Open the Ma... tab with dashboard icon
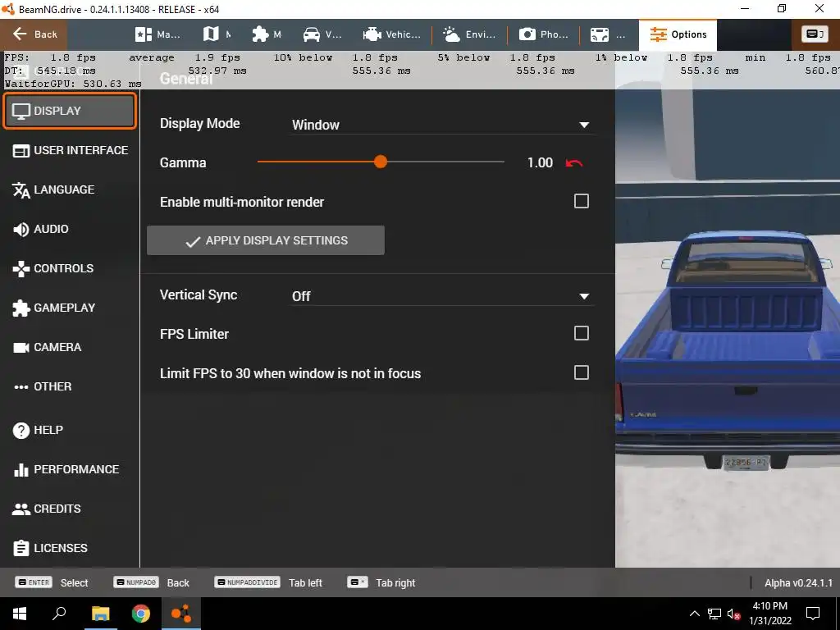The height and width of the screenshot is (630, 840). 157,34
